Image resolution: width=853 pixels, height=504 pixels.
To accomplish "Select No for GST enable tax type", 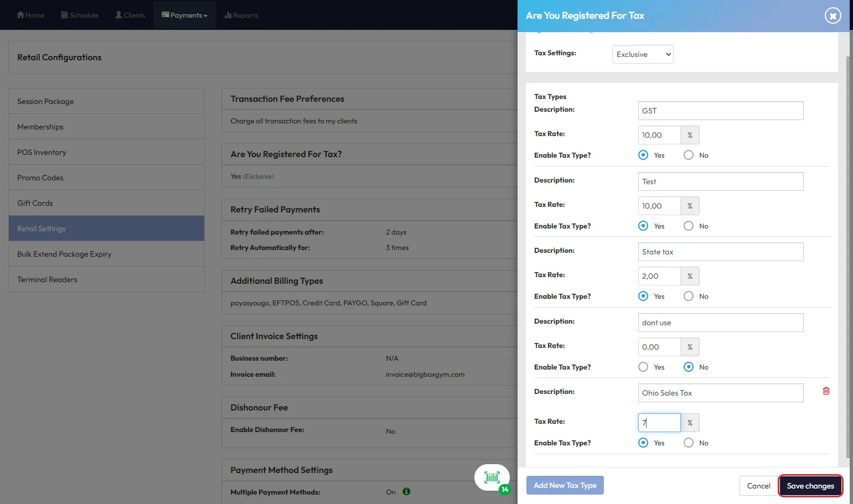I will pos(689,155).
